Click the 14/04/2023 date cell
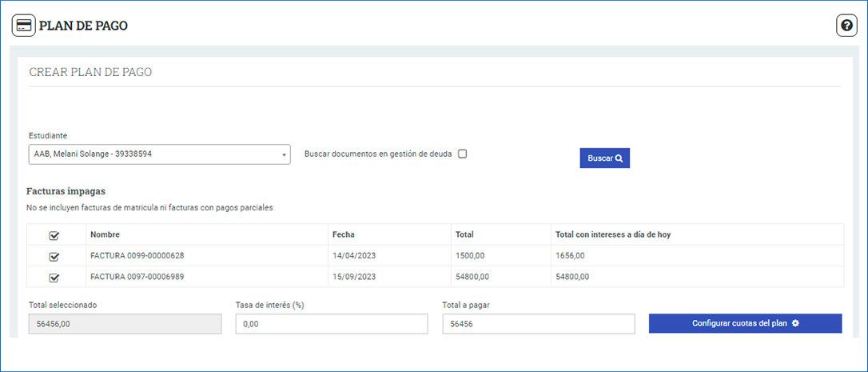Image resolution: width=868 pixels, height=372 pixels. coord(353,256)
